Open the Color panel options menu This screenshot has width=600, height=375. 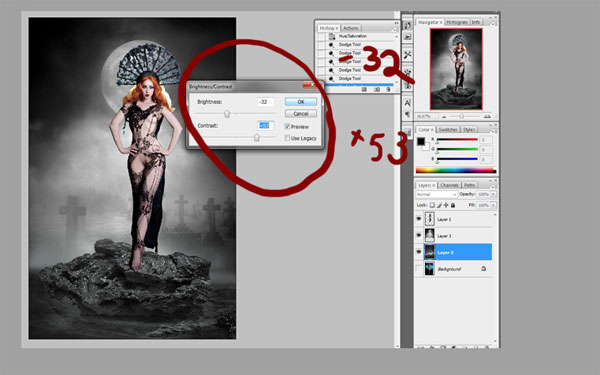[494, 132]
